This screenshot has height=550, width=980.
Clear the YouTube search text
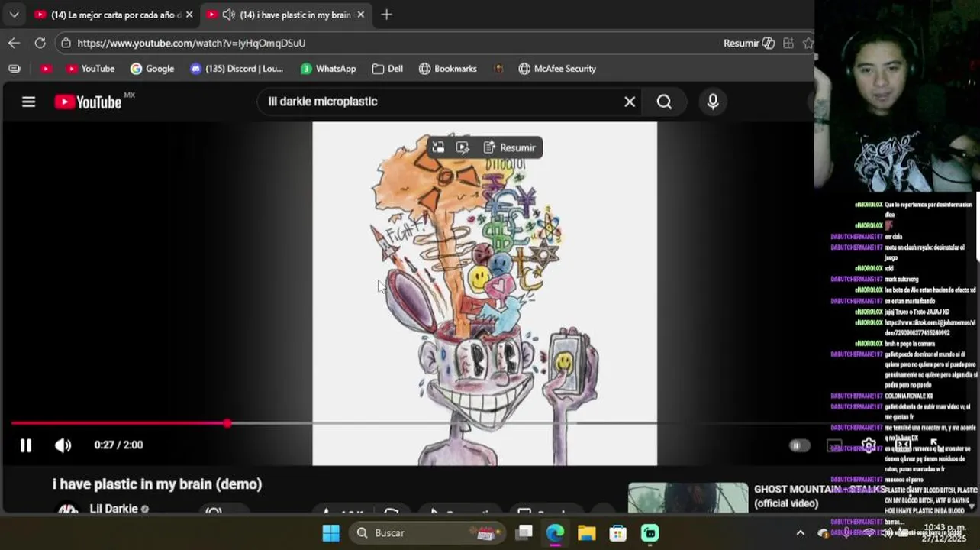(x=630, y=102)
